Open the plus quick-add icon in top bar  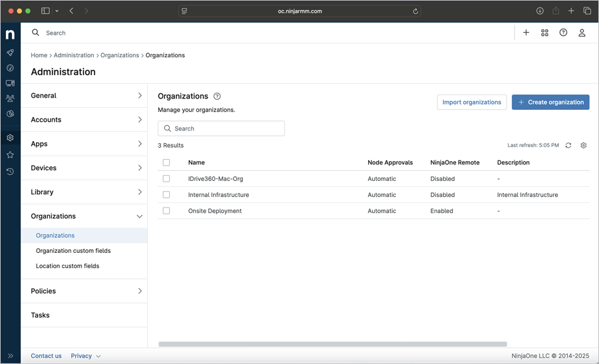coord(526,33)
